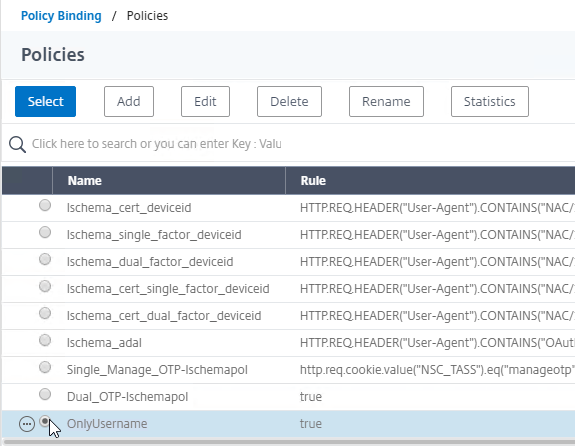Choose the lschema_cert_single_factor_deviceid radio button
The image size is (575, 446).
(x=45, y=286)
